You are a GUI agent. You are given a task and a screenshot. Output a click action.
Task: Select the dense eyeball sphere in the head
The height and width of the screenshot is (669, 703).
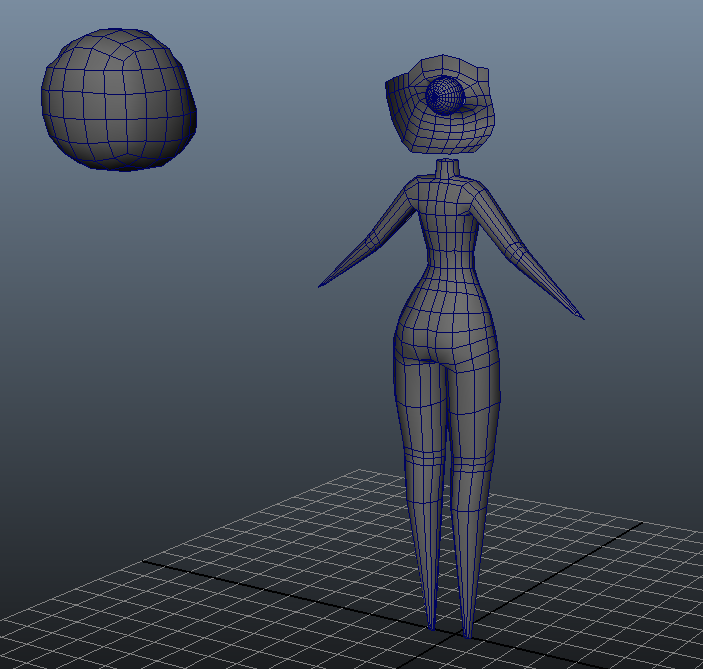(445, 96)
